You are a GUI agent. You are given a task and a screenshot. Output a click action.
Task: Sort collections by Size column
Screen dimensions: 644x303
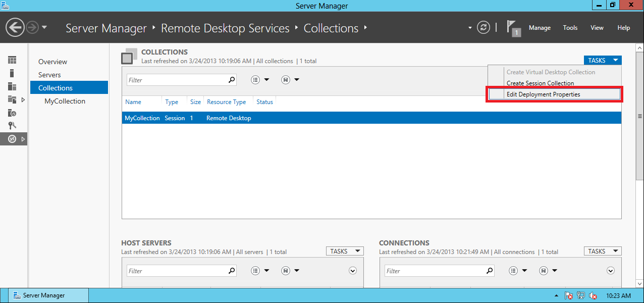point(195,102)
